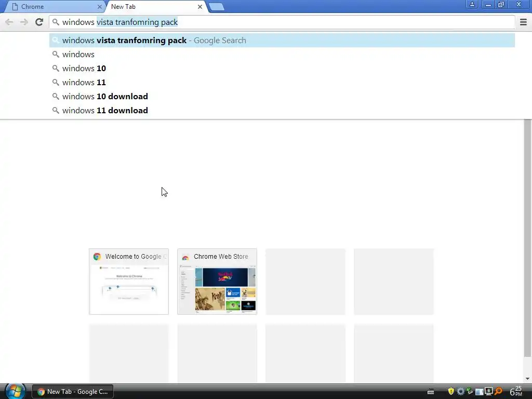Viewport: 532px width, 399px height.
Task: Open the Chrome hamburger menu
Action: pyautogui.click(x=524, y=22)
